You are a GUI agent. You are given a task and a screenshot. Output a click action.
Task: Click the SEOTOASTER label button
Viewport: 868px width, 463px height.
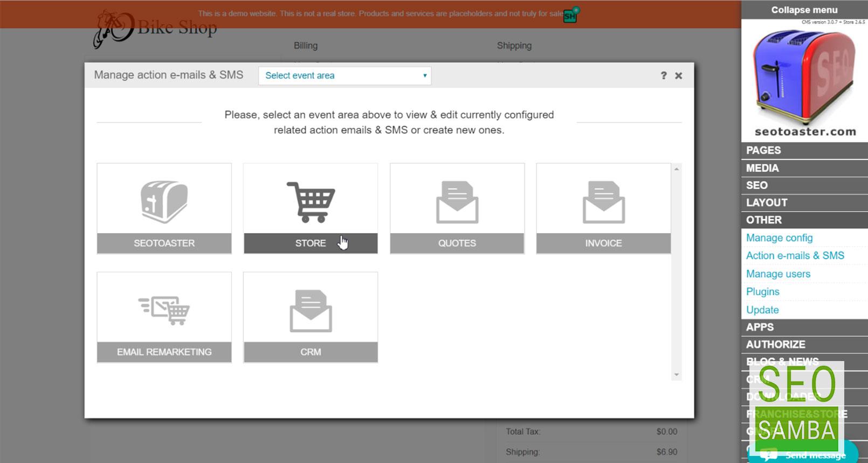[x=164, y=243]
